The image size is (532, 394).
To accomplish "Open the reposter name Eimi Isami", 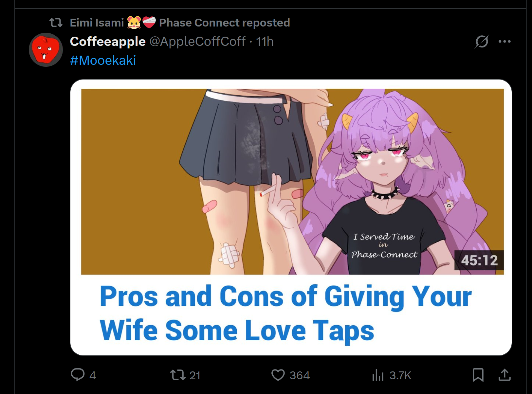I will click(97, 23).
